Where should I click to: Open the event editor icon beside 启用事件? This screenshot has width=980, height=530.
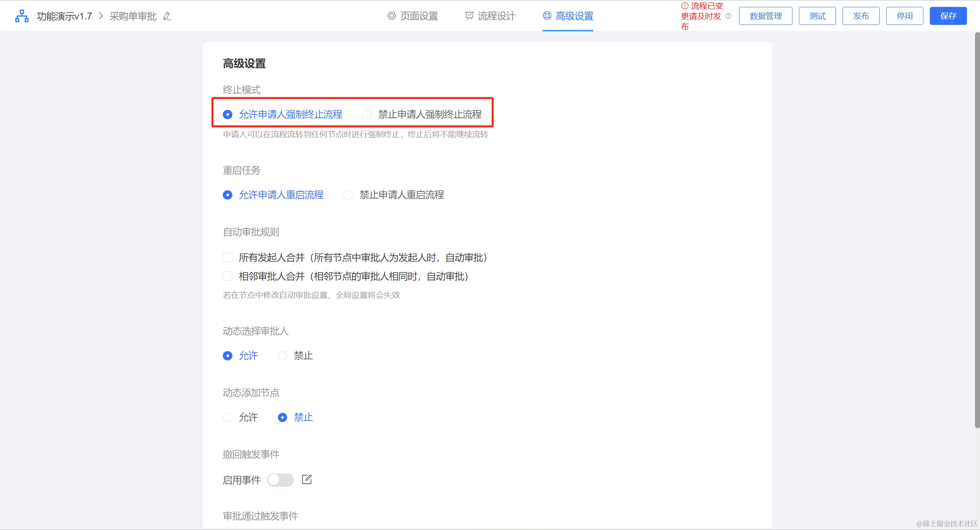click(307, 479)
